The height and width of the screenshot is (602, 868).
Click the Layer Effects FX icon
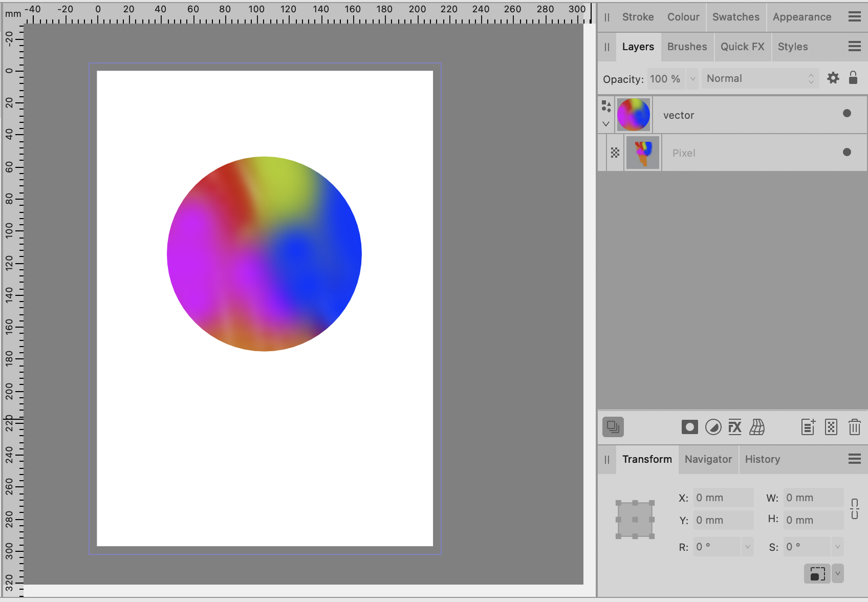(735, 427)
